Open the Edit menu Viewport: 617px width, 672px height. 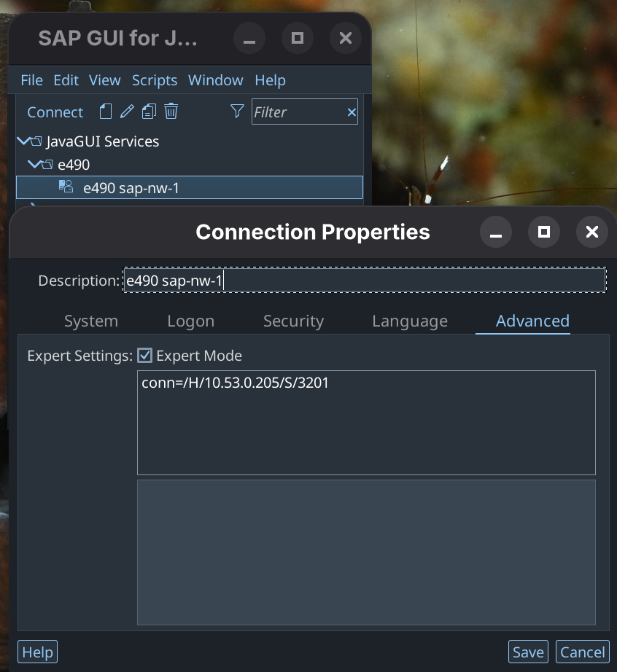point(66,80)
